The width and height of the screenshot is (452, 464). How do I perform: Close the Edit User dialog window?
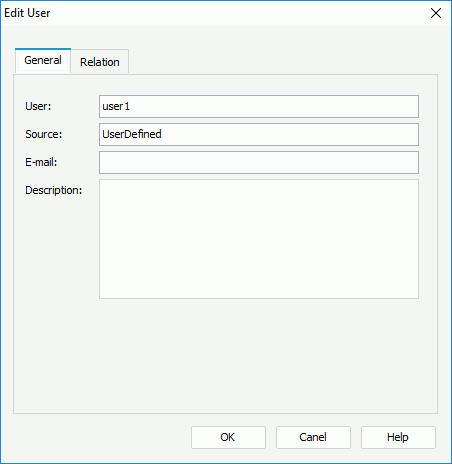436,13
